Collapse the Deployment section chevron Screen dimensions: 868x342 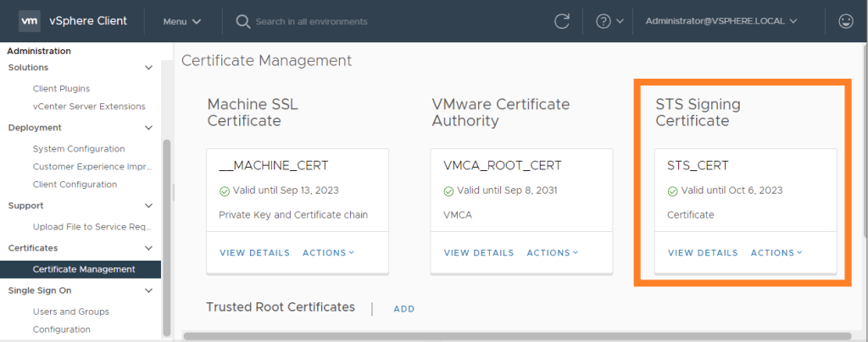tap(148, 128)
